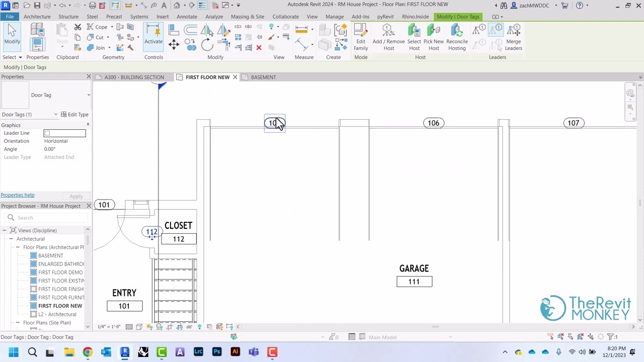This screenshot has height=362, width=644.
Task: Open the File menu
Action: 10,17
